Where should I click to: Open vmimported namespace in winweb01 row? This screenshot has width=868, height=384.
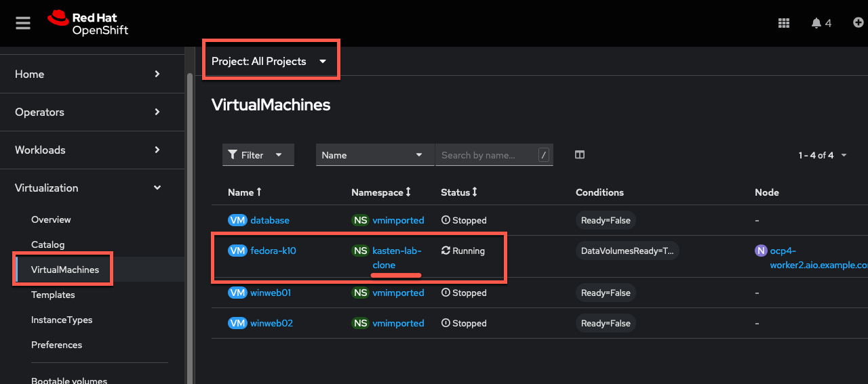coord(398,293)
